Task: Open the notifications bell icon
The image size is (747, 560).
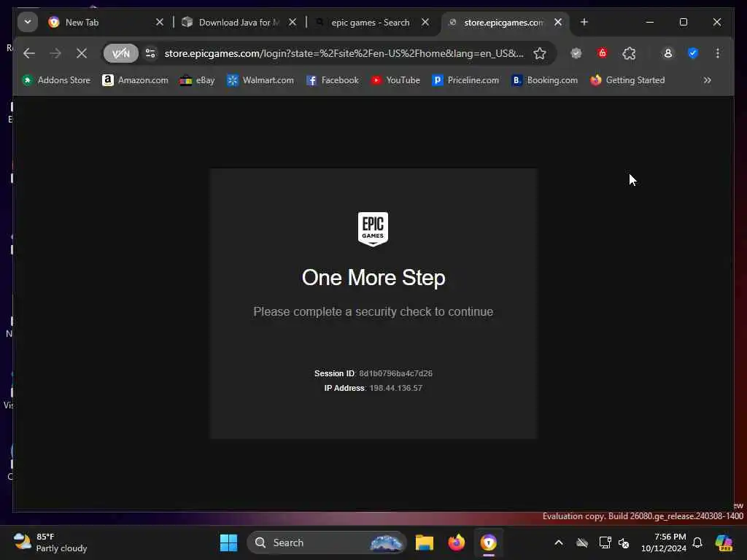Action: point(697,542)
